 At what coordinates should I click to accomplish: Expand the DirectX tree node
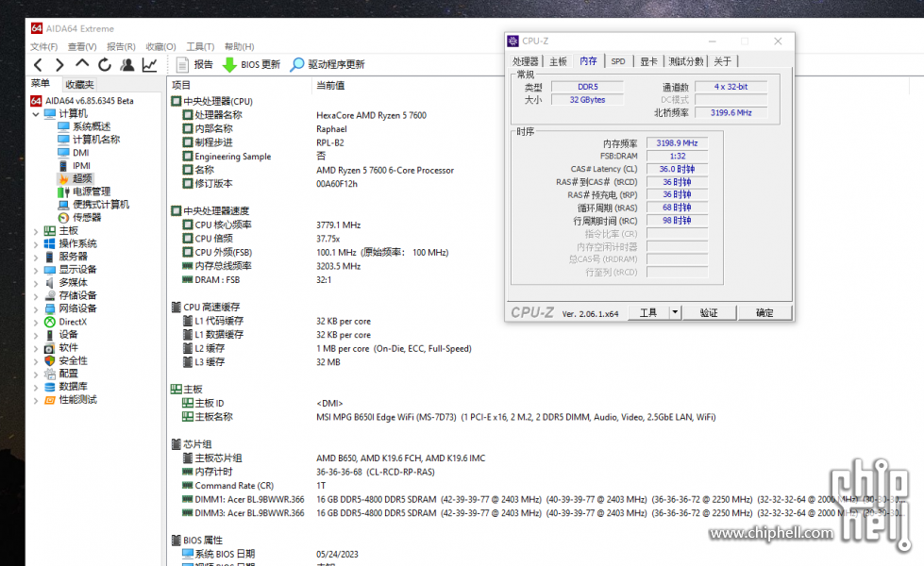coord(36,323)
